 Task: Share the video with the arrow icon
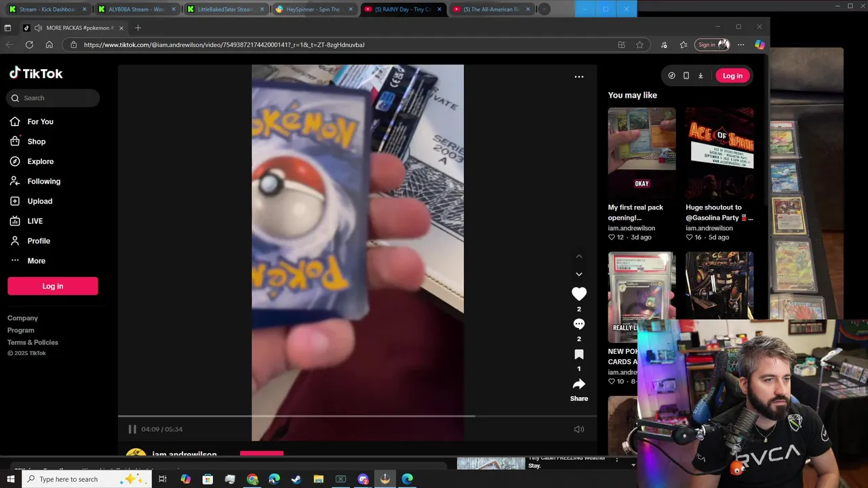[x=579, y=384]
